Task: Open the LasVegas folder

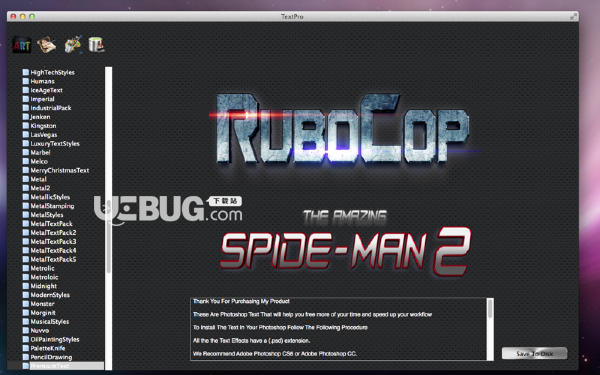Action: (x=40, y=135)
